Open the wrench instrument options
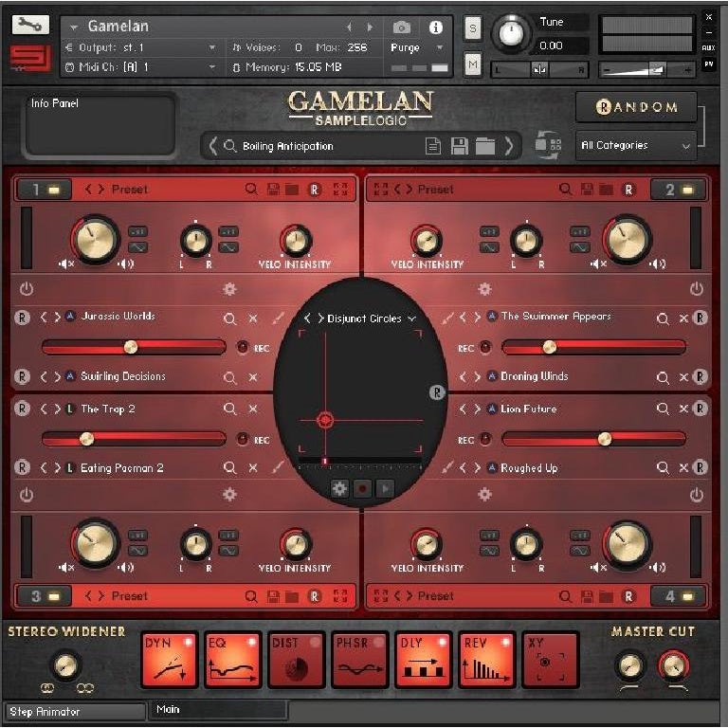 pyautogui.click(x=30, y=24)
